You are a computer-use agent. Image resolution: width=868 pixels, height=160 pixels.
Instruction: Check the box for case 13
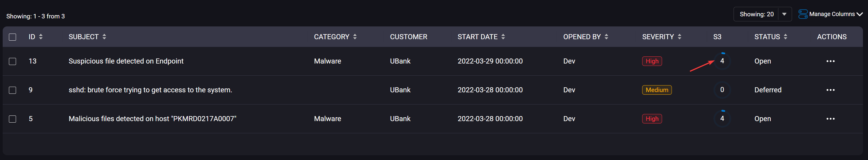[12, 61]
